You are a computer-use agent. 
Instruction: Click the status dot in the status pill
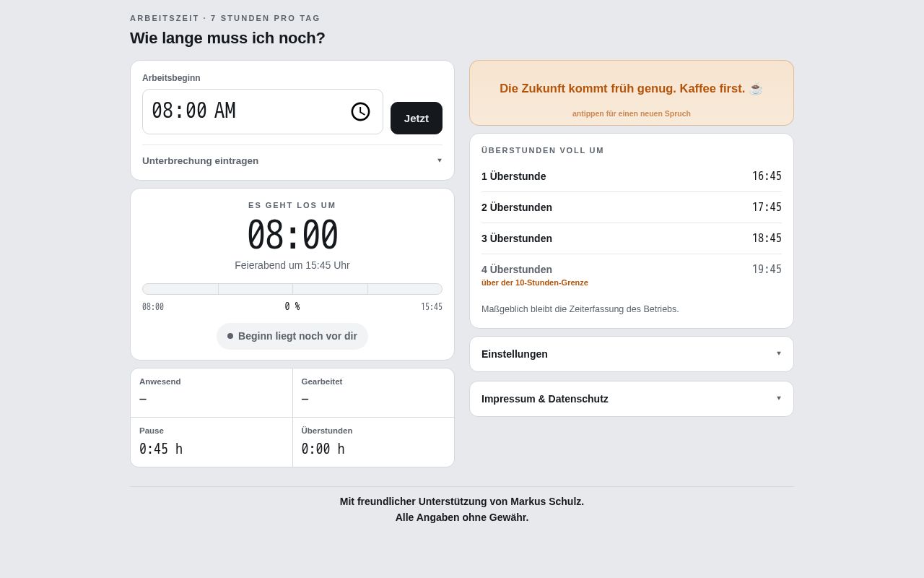click(x=230, y=336)
